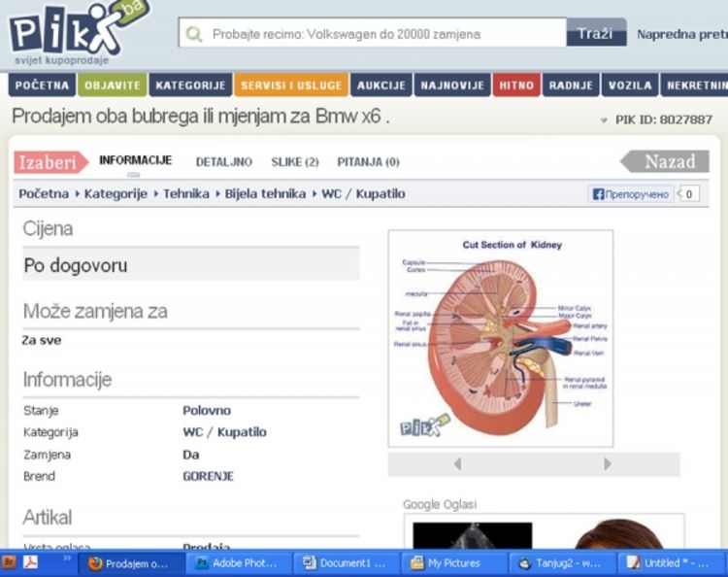The height and width of the screenshot is (577, 728).
Task: Open VOZILA nav item
Action: (x=630, y=85)
